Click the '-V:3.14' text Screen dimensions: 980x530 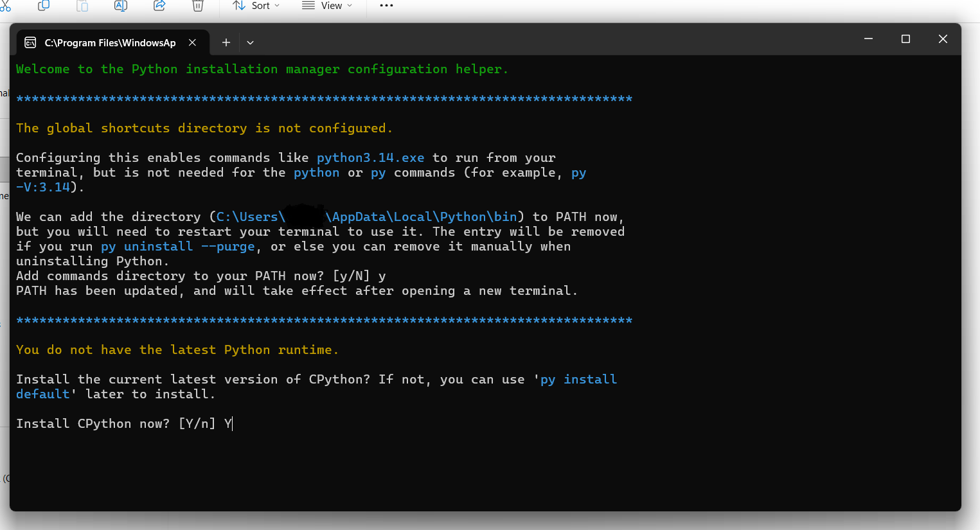43,188
